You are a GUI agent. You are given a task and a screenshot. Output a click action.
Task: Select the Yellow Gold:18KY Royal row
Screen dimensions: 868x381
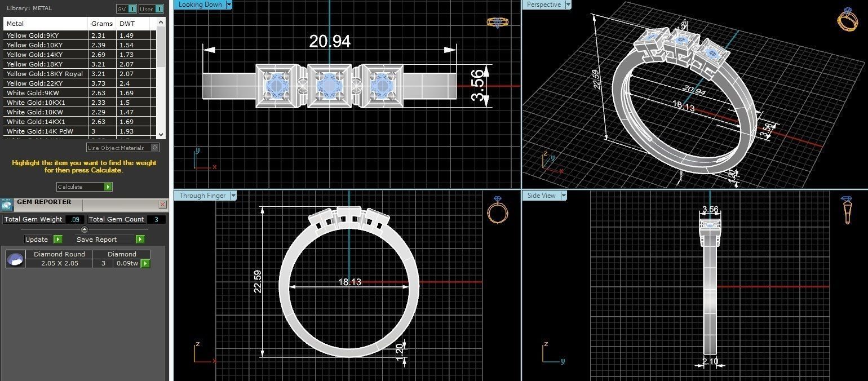[79, 74]
